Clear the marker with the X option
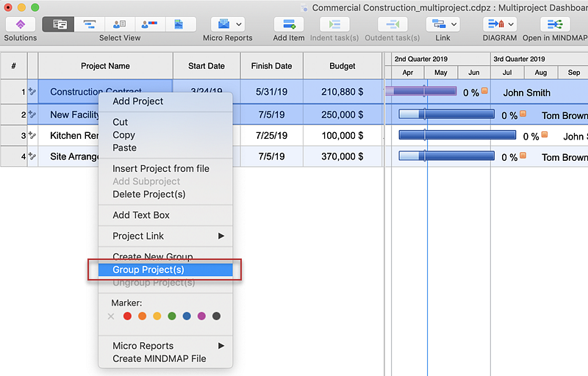This screenshot has height=376, width=588. coord(111,317)
